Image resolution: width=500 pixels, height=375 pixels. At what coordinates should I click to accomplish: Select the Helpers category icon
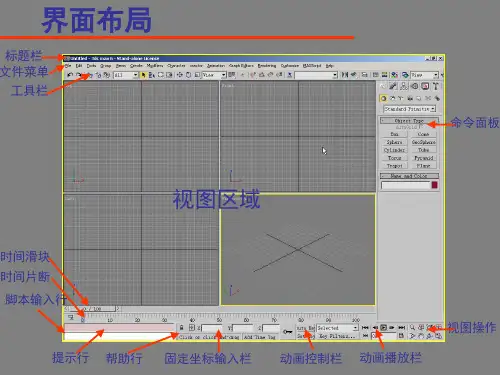pos(419,98)
